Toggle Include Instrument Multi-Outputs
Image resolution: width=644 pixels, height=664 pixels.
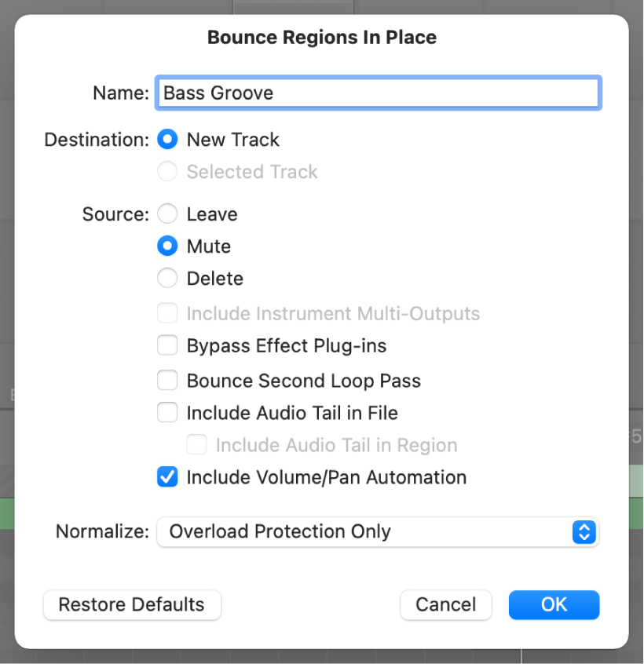click(167, 313)
